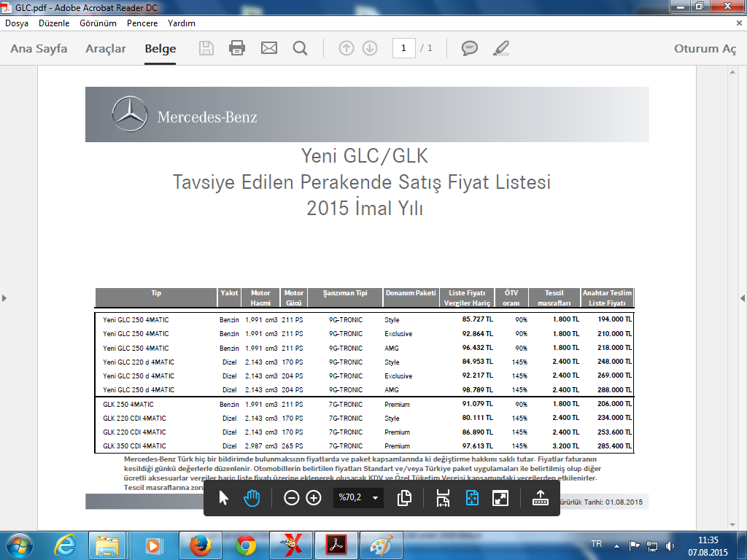Select the Highlight pen tool
Viewport: 747px width, 560px height.
(500, 48)
